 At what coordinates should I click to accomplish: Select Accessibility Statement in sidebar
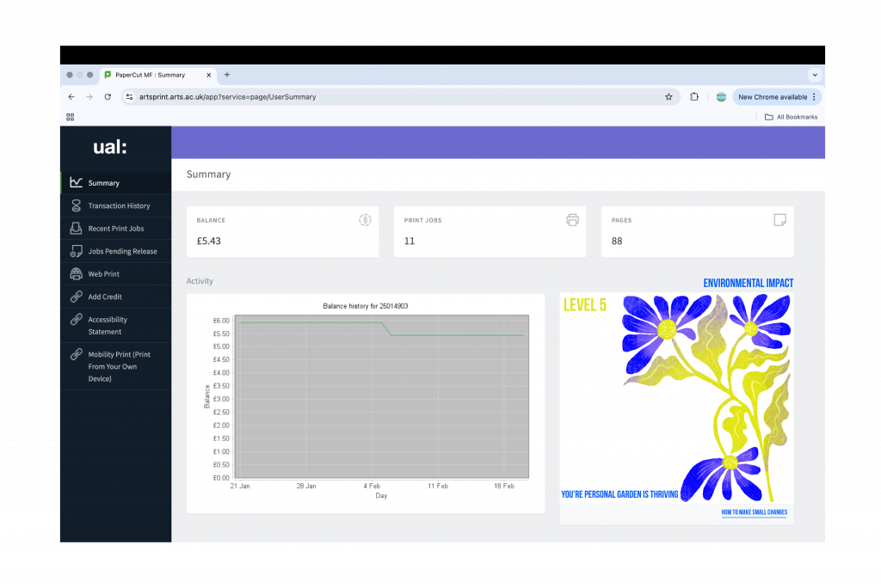(x=108, y=325)
